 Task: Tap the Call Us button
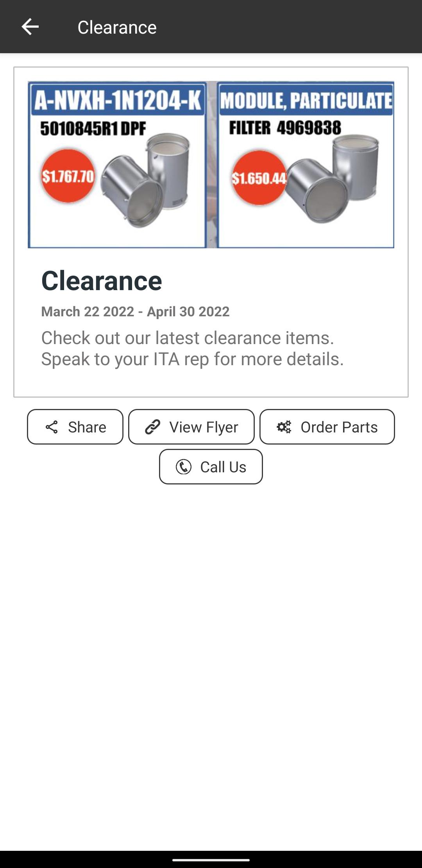point(211,466)
